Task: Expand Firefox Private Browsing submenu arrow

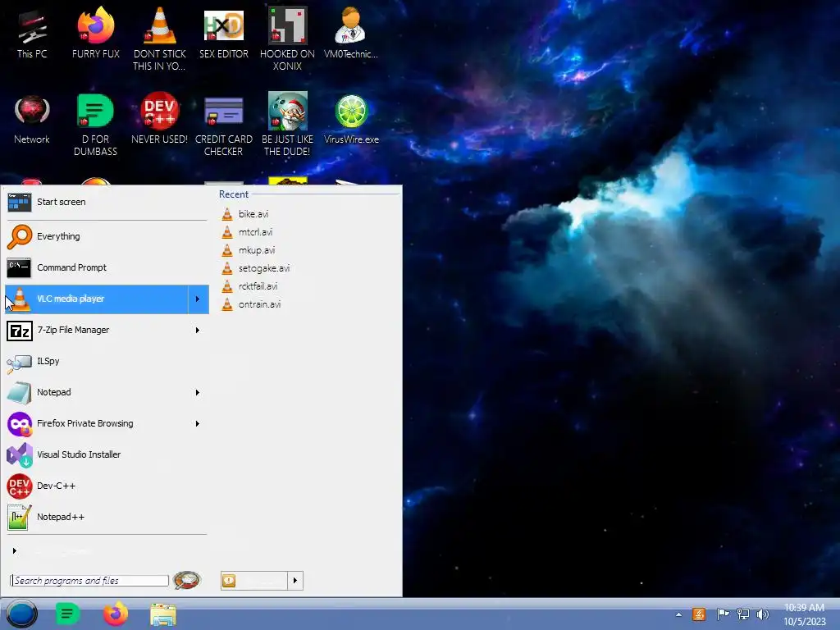Action: (198, 423)
